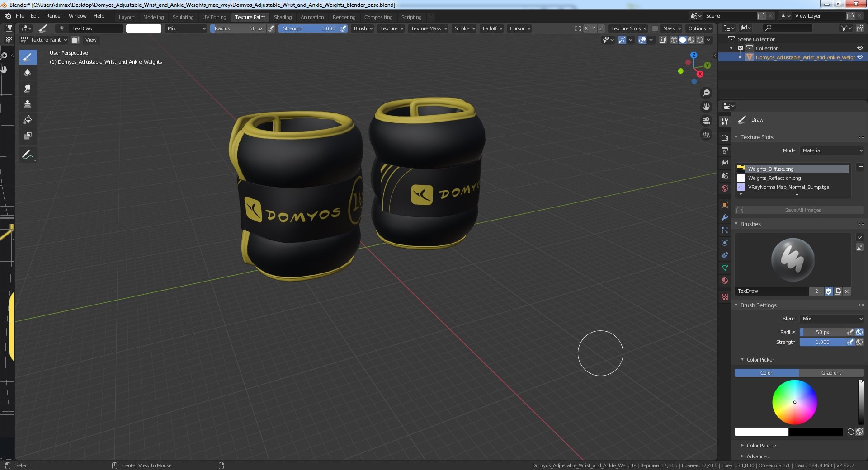Open the Modifiers properties tab (wrench)
This screenshot has width=868, height=470.
click(x=725, y=217)
